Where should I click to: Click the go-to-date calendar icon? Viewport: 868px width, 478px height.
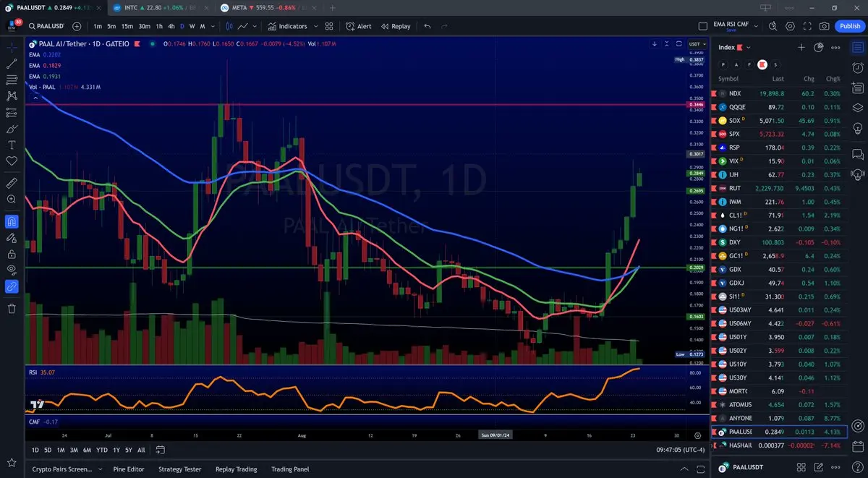pos(161,450)
